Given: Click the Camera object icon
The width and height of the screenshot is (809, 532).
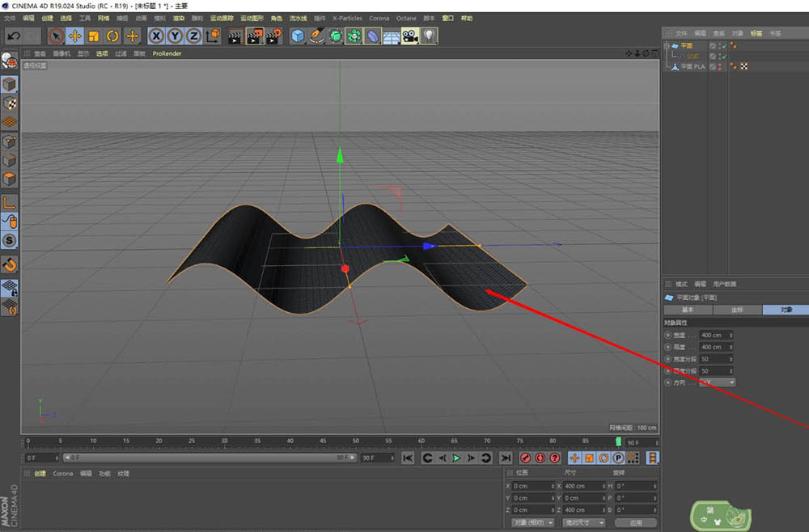Looking at the screenshot, I should point(409,36).
